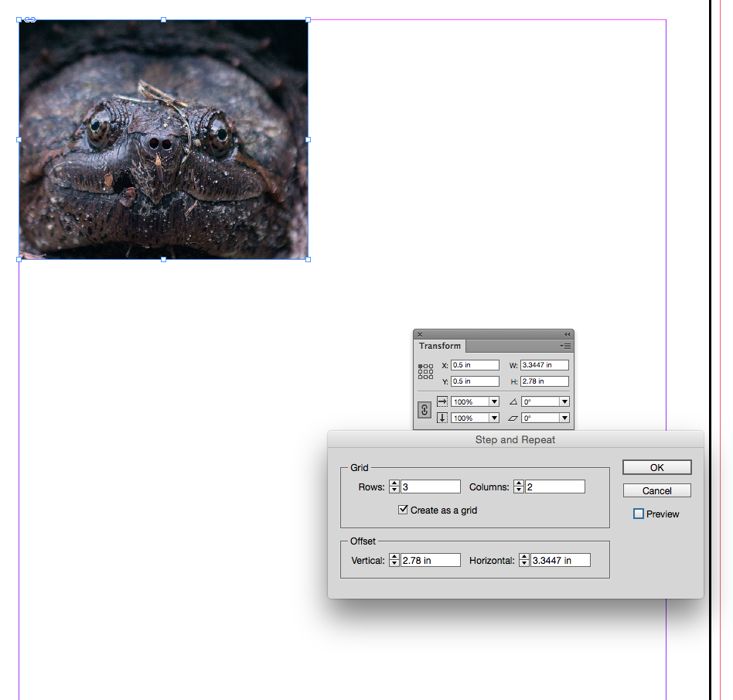Cancel the Step and Repeat dialog
Viewport: 733px width, 700px height.
click(656, 490)
